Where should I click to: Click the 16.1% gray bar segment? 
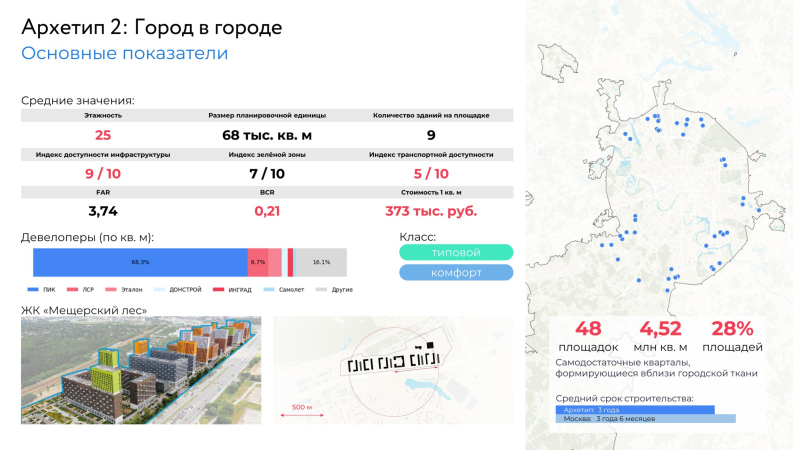tap(321, 262)
